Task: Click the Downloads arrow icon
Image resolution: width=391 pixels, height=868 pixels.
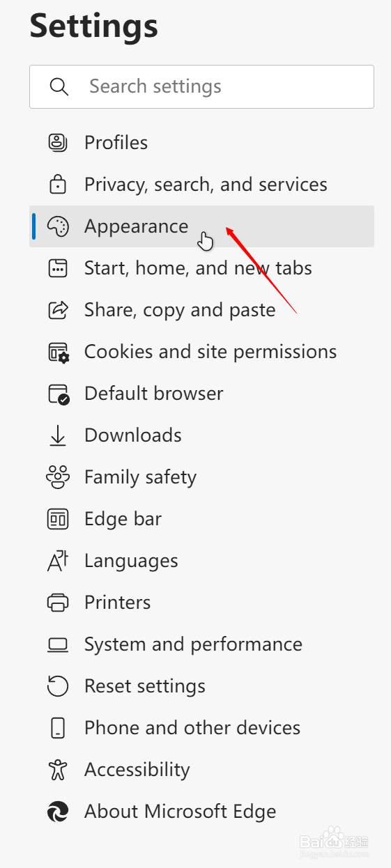Action: coord(58,435)
